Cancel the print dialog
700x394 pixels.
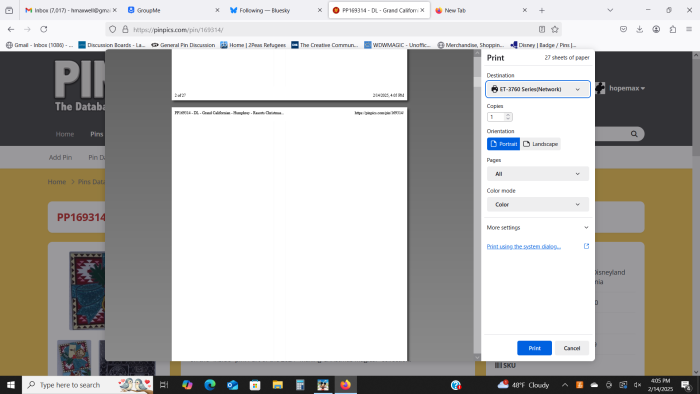[x=571, y=348]
